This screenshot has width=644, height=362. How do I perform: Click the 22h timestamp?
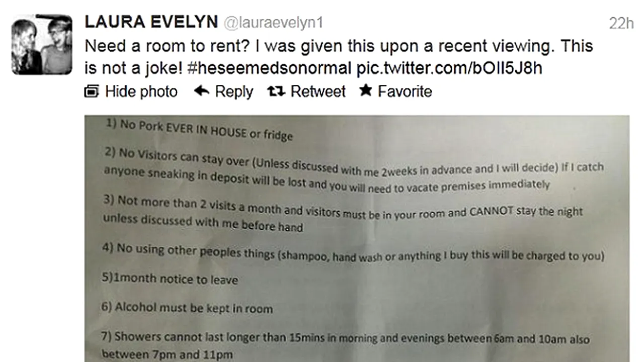(621, 23)
